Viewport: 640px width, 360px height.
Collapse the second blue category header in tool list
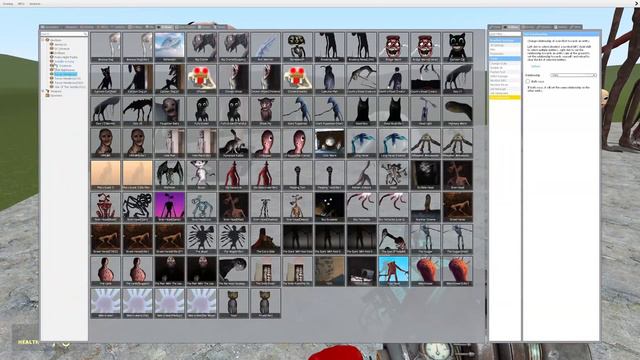505,59
